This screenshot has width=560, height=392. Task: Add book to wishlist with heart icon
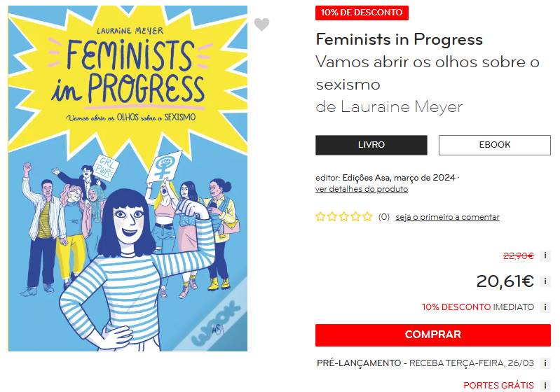[x=261, y=25]
